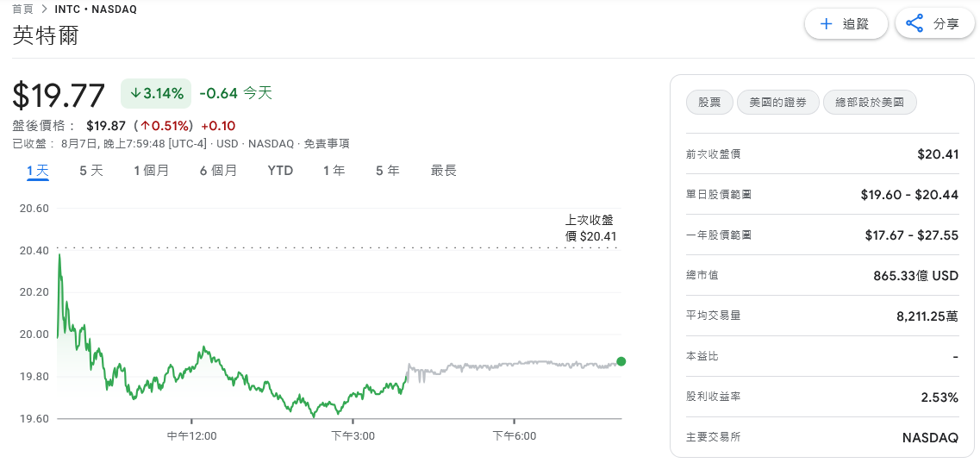Image resolution: width=980 pixels, height=463 pixels.
Task: Click the red after-hours up arrow
Action: (x=145, y=126)
